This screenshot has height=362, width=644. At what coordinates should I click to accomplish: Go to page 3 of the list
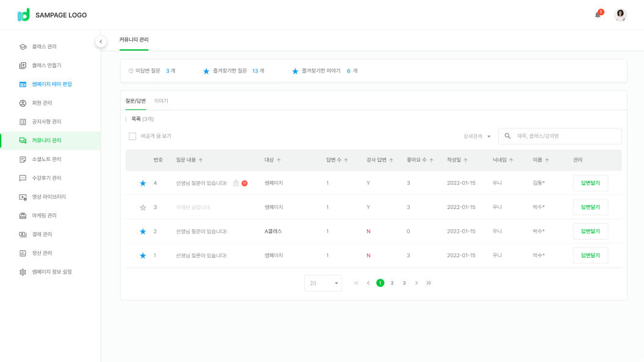[x=404, y=283]
